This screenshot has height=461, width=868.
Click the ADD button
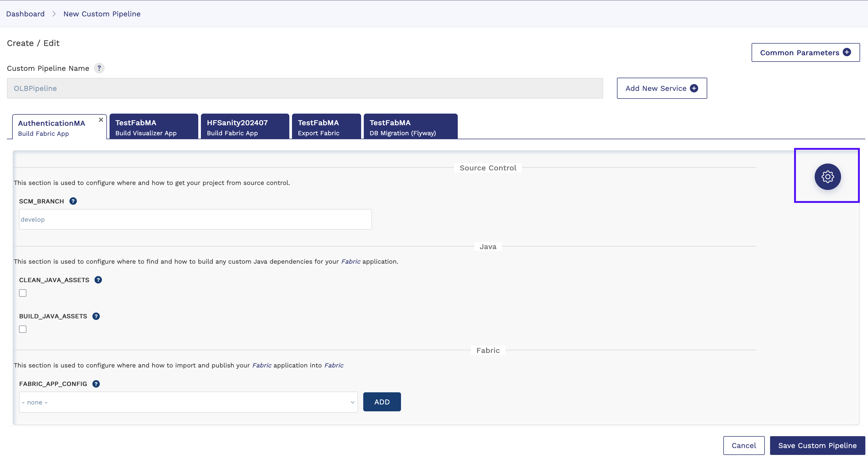point(382,402)
